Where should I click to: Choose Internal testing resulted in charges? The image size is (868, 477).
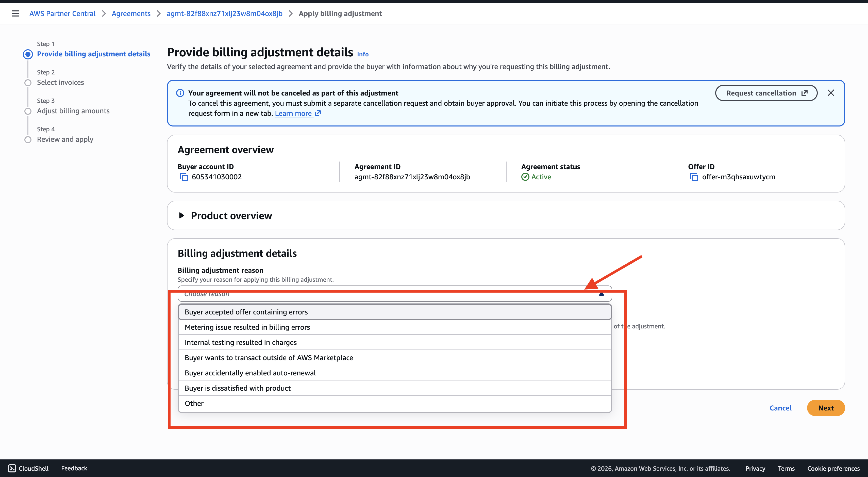tap(395, 342)
